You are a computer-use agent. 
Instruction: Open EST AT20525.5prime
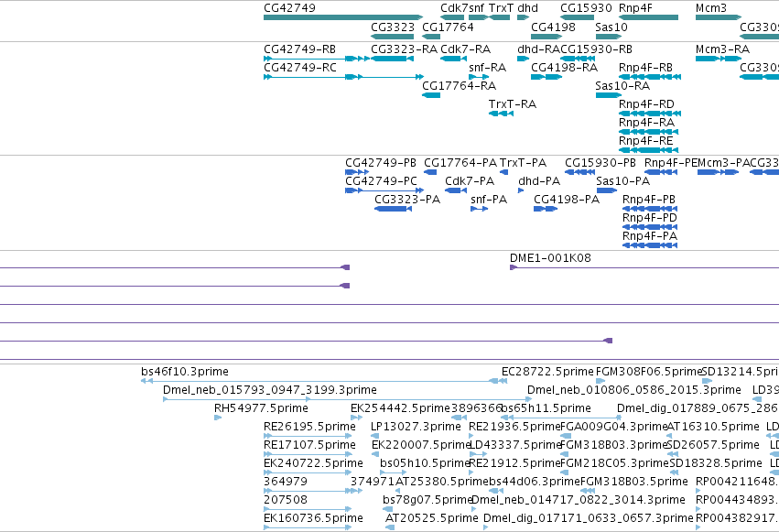[432, 518]
